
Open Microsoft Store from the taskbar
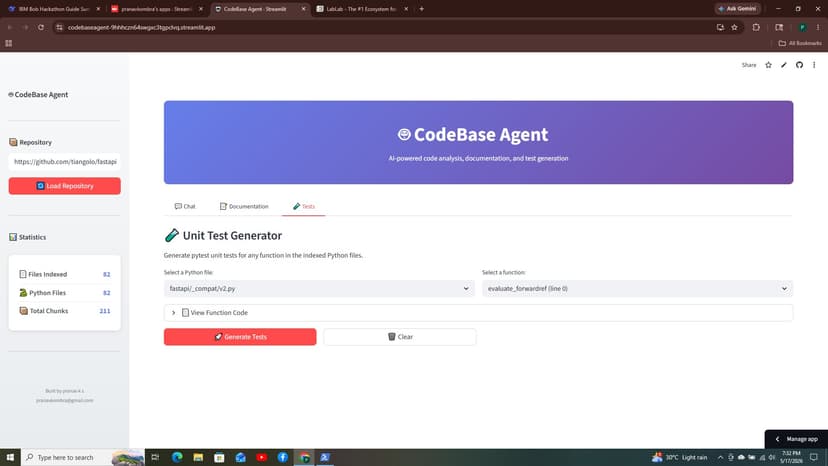219,458
